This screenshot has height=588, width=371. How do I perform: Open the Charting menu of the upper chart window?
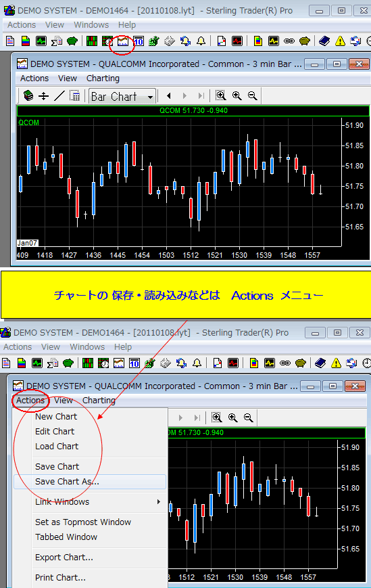pos(103,78)
